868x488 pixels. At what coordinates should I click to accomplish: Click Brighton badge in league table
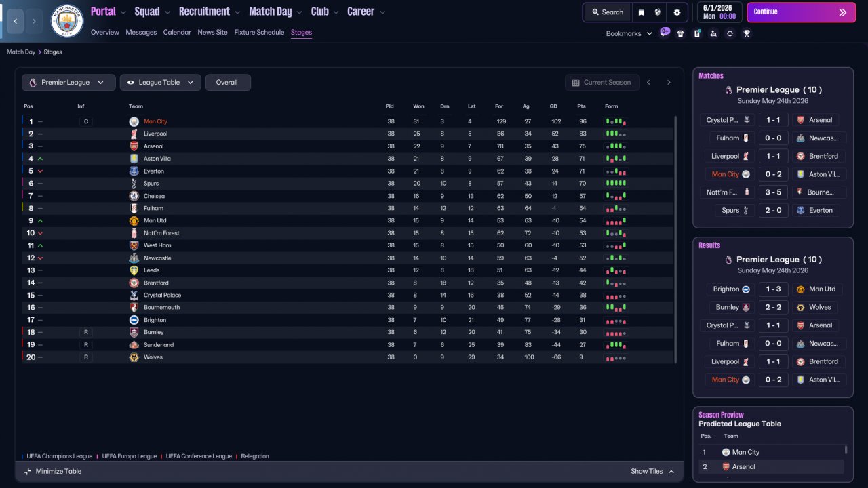(x=134, y=320)
